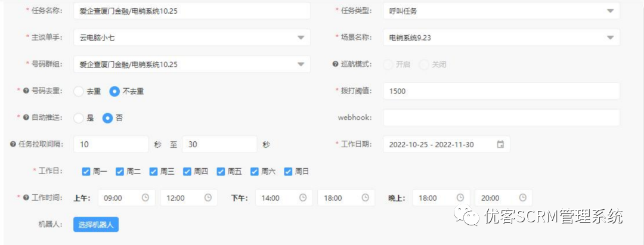Select 否 for 自动推送
644x245 pixels.
[107, 118]
